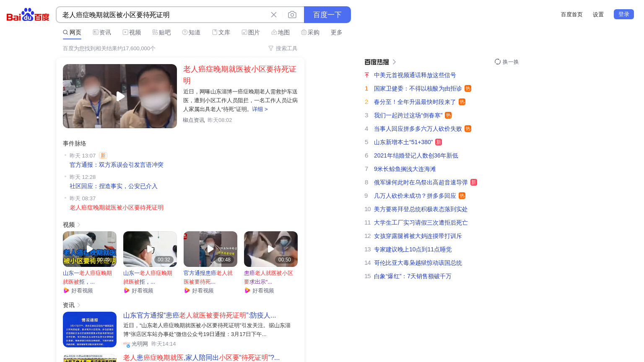Open image search via camera icon
Screen dimensions: 644x362
[292, 15]
